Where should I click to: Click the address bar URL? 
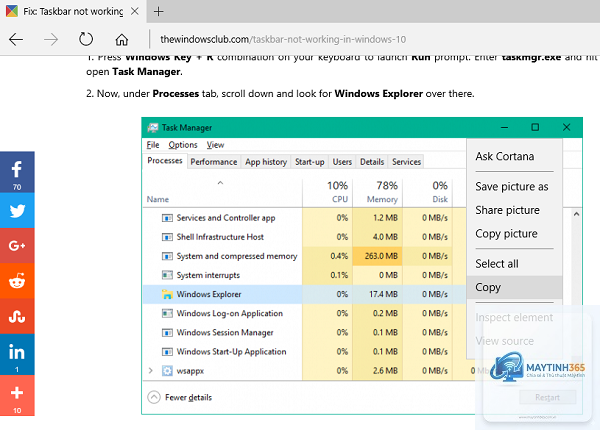coord(283,39)
